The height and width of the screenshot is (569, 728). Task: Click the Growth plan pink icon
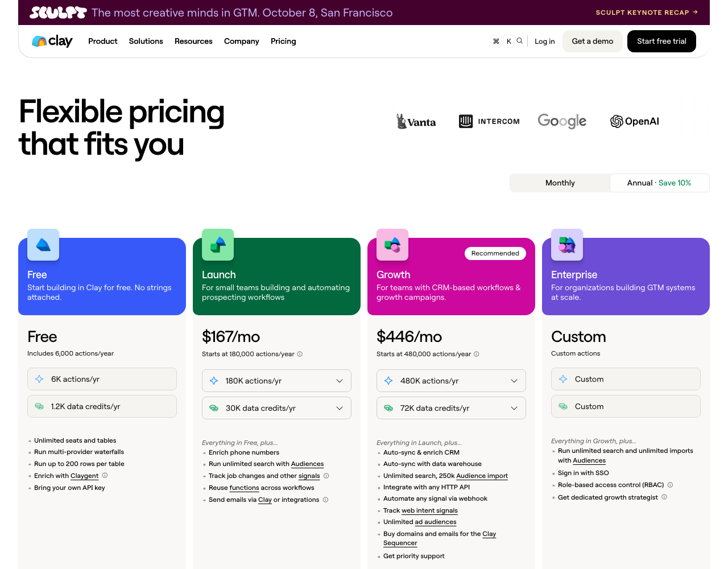pyautogui.click(x=392, y=245)
